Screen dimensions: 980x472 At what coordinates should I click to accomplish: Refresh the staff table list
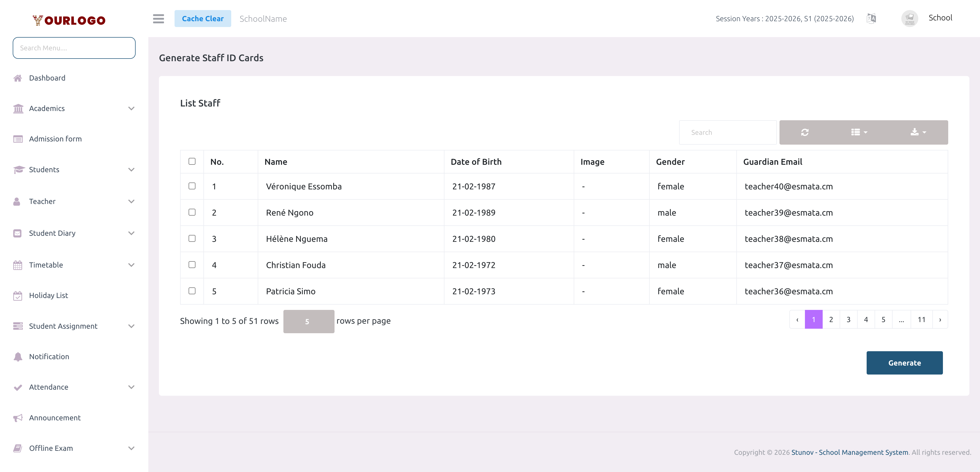tap(805, 132)
